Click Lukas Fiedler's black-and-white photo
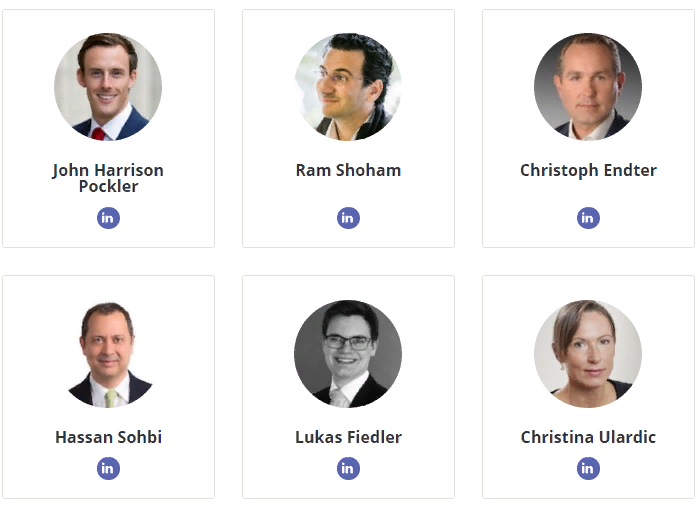 [348, 354]
